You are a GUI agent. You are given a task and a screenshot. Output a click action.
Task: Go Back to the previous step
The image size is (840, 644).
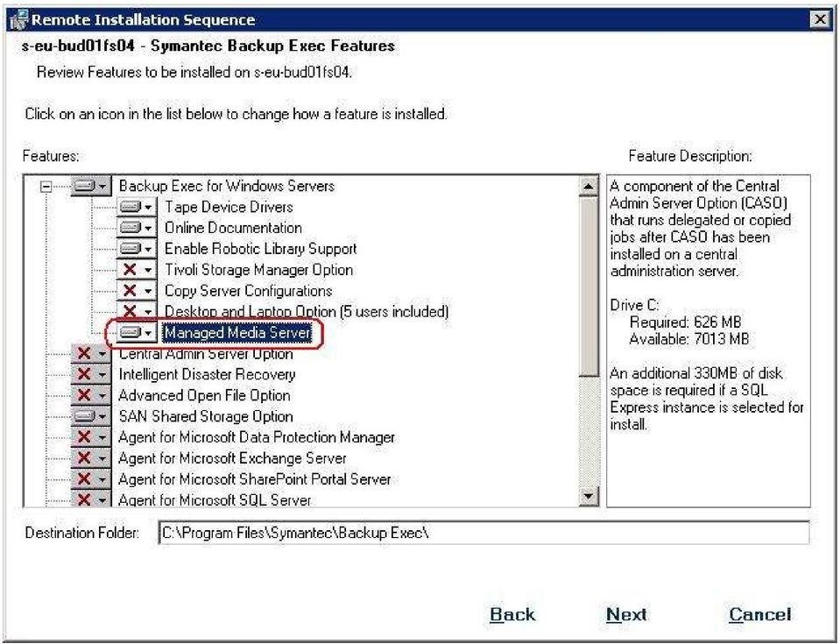pyautogui.click(x=512, y=614)
